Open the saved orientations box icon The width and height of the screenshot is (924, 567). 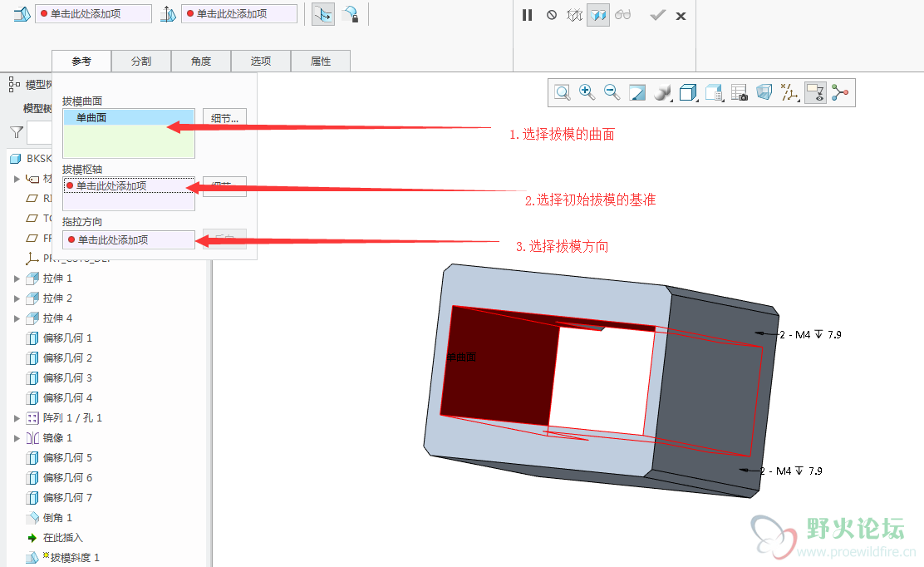click(688, 92)
